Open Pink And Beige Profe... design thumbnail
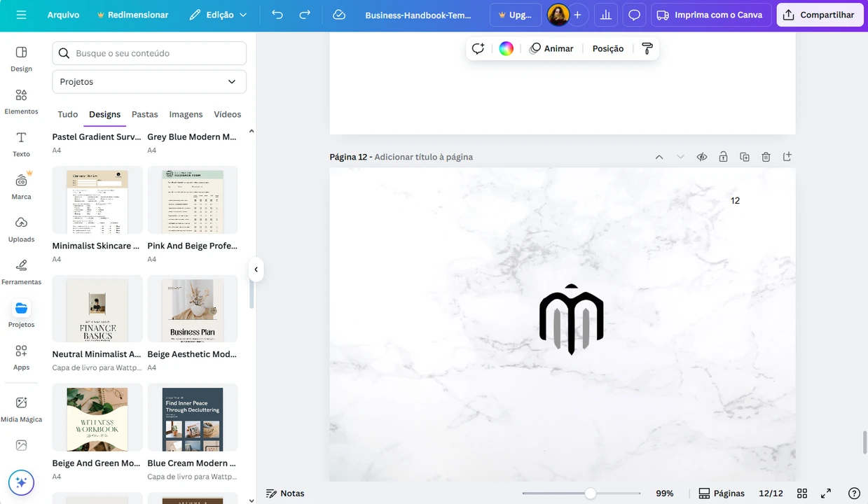Image resolution: width=868 pixels, height=504 pixels. point(193,200)
